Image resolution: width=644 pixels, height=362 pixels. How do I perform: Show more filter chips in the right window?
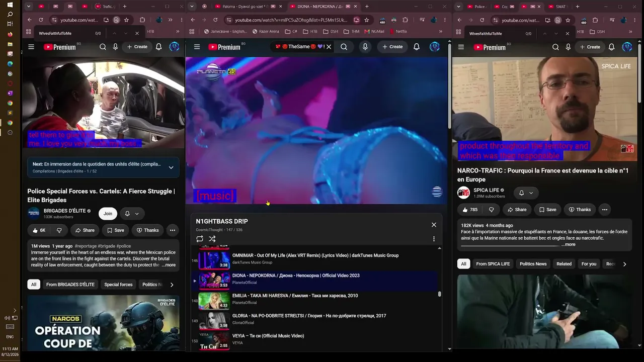[624, 264]
